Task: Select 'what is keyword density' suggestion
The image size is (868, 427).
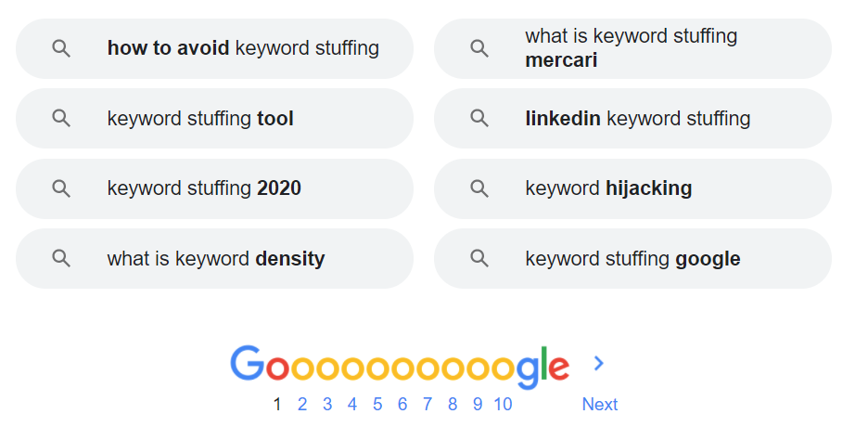Action: pos(214,259)
